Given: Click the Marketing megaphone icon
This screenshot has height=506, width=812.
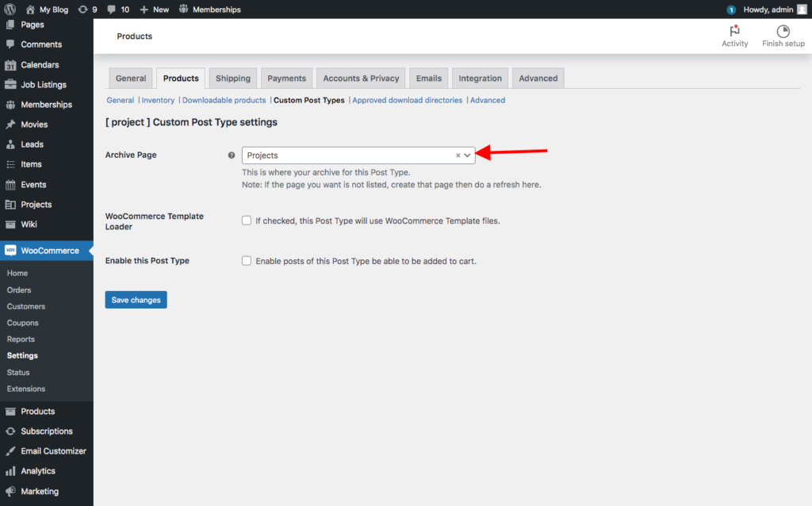Looking at the screenshot, I should (10, 491).
